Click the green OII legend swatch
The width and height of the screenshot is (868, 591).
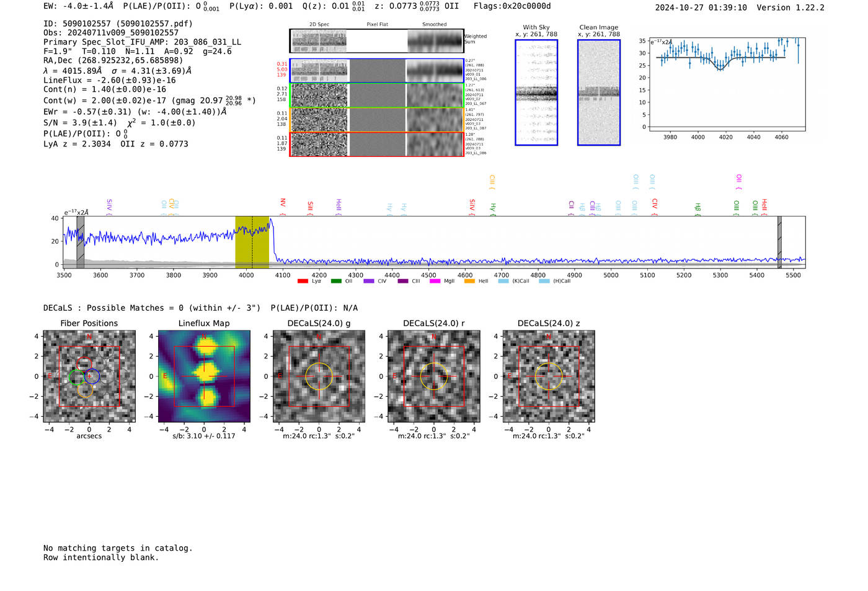[x=336, y=281]
